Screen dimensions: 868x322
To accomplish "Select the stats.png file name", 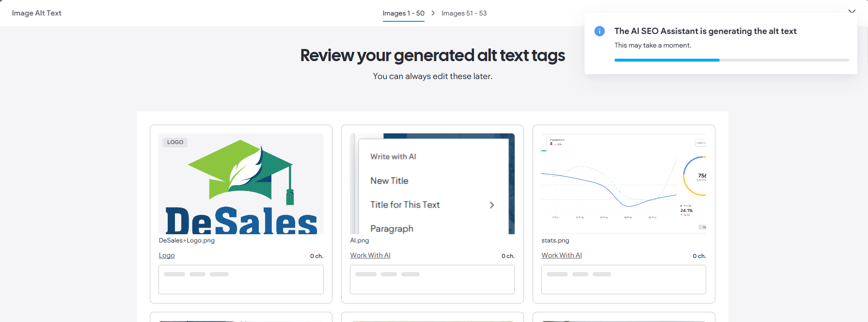I will (x=555, y=241).
